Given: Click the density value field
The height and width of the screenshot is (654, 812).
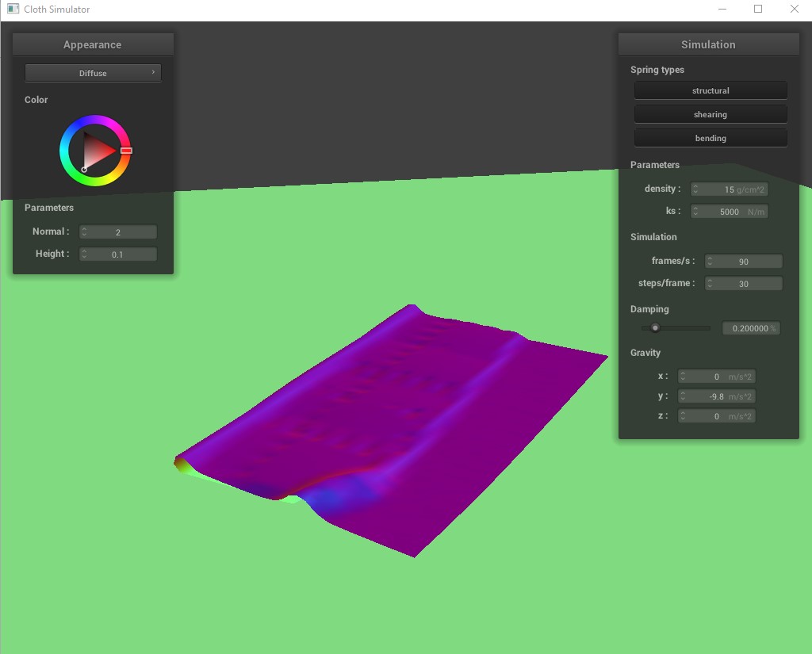Looking at the screenshot, I should pos(730,189).
